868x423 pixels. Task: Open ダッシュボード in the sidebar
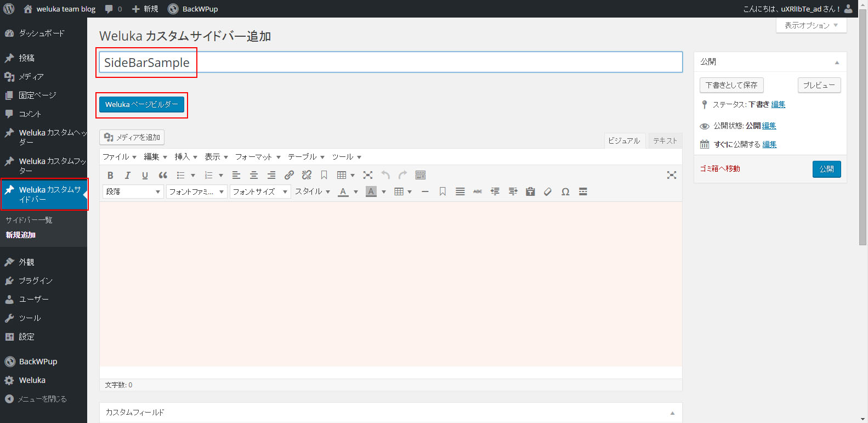(x=43, y=33)
